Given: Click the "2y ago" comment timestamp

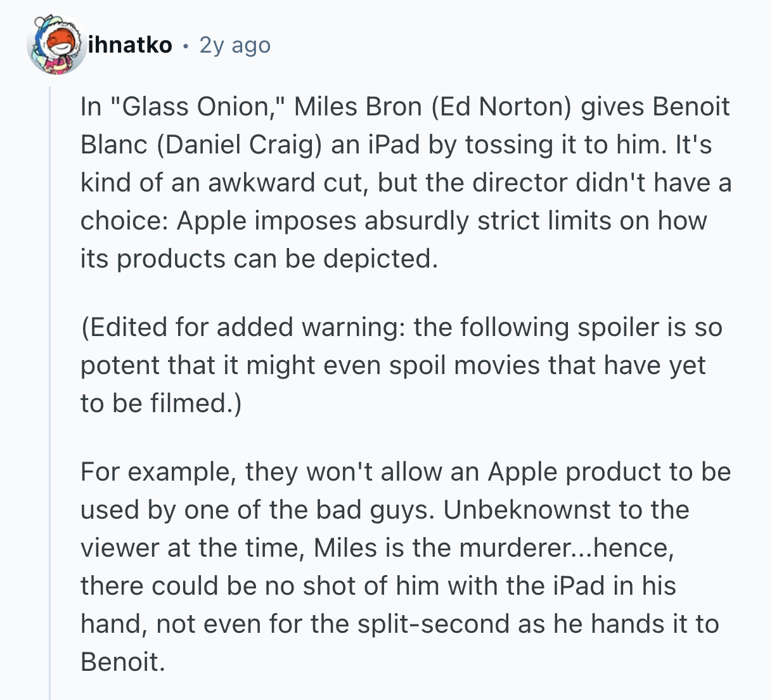Looking at the screenshot, I should [x=235, y=45].
